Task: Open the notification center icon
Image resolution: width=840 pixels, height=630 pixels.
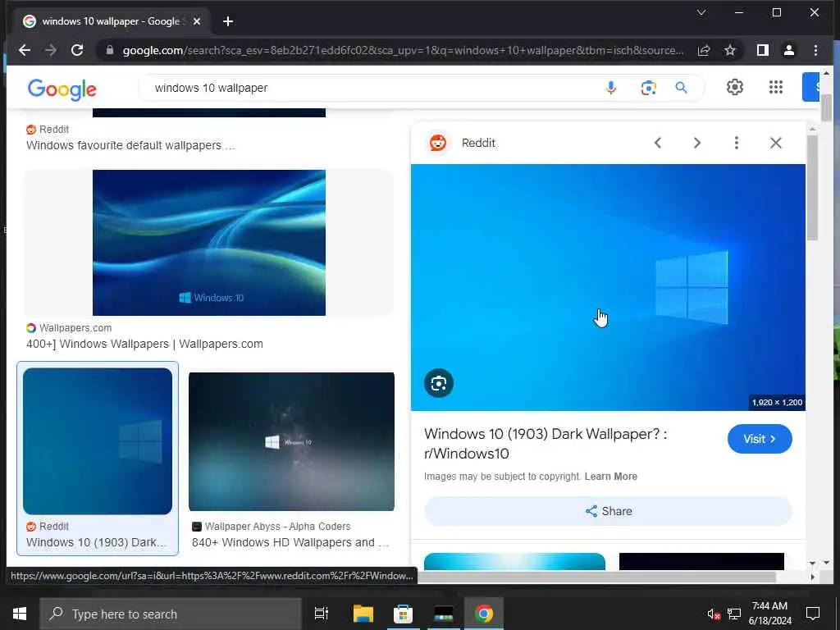Action: [813, 614]
